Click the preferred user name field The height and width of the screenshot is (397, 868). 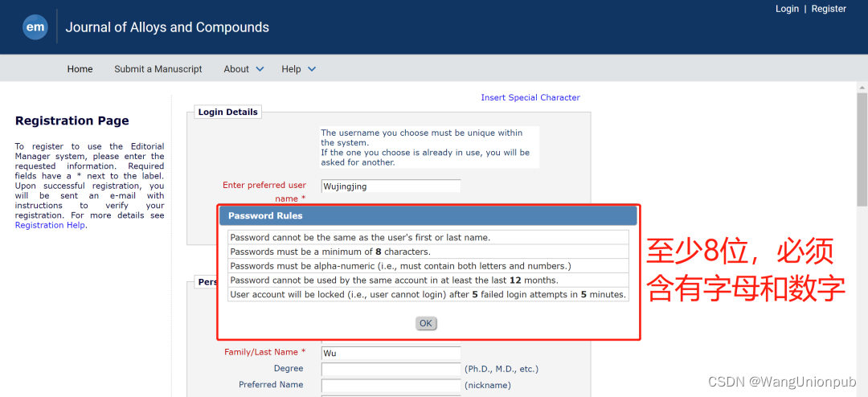[391, 186]
